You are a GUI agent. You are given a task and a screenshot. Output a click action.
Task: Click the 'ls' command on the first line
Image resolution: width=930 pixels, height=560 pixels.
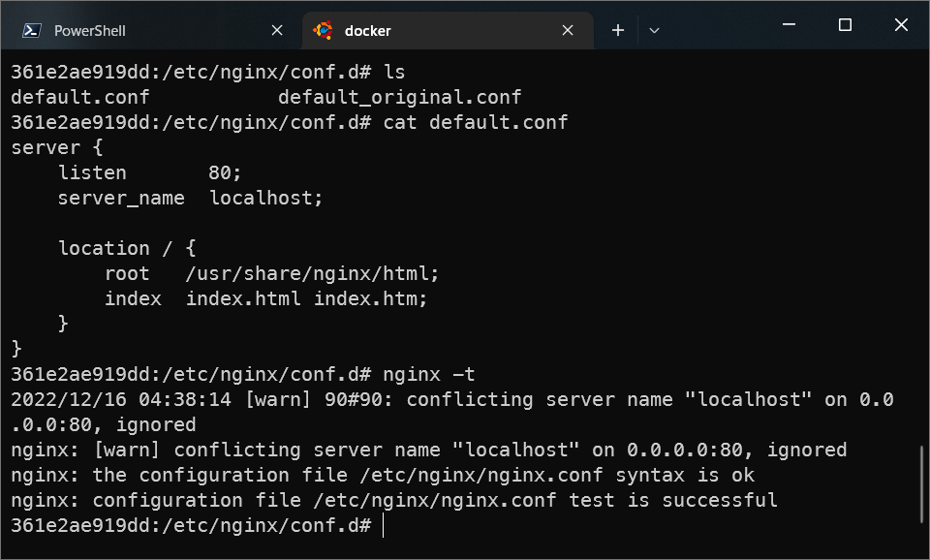click(394, 73)
